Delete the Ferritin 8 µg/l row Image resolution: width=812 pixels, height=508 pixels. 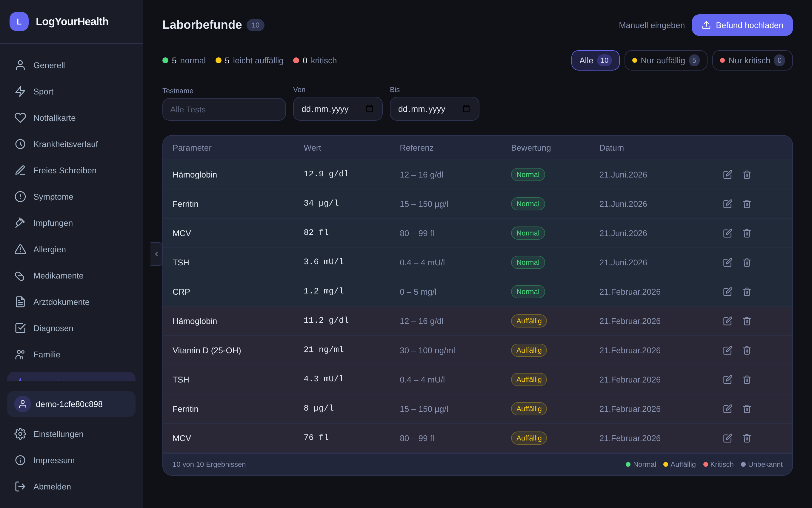coord(747,408)
